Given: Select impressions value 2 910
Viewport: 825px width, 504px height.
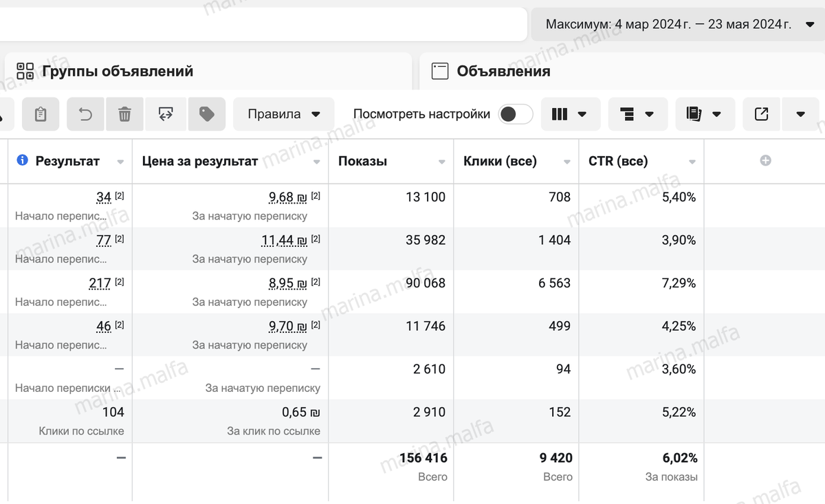Looking at the screenshot, I should [430, 413].
